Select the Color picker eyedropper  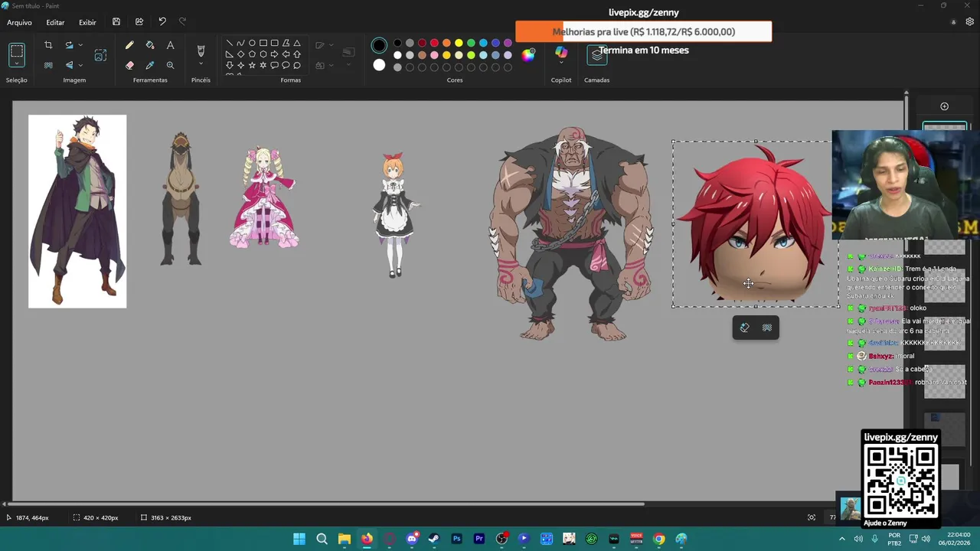pos(150,66)
